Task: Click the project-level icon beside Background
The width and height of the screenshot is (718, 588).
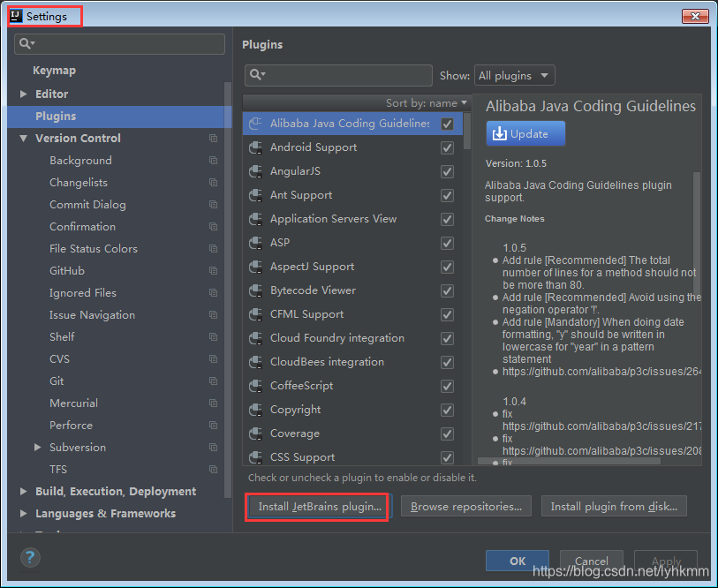Action: click(x=213, y=161)
